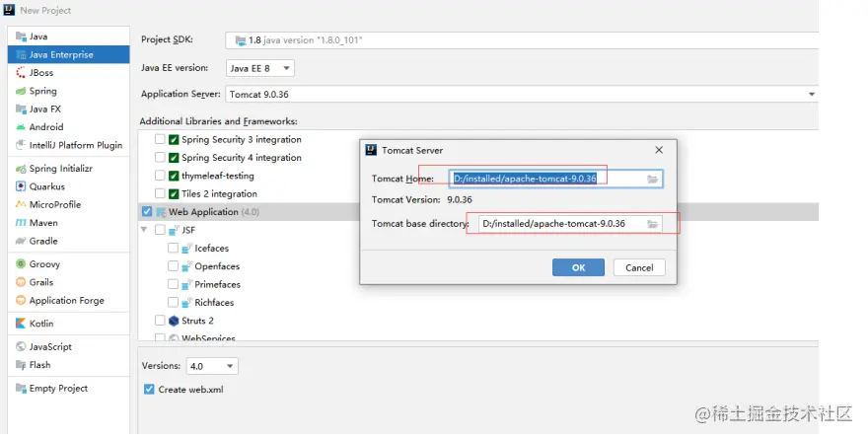868x439 pixels.
Task: Pick the Kotlin icon
Action: pyautogui.click(x=21, y=324)
